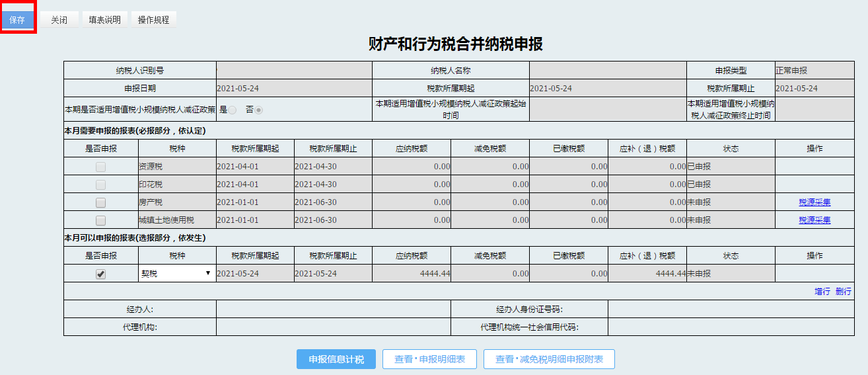
Task: Click 减征政策起始时间 value field
Action: point(608,110)
